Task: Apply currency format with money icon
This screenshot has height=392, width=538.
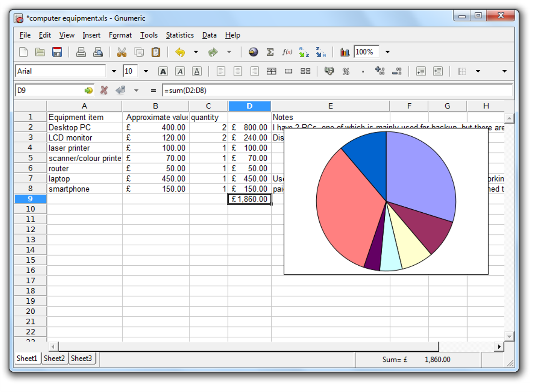Action: [329, 71]
